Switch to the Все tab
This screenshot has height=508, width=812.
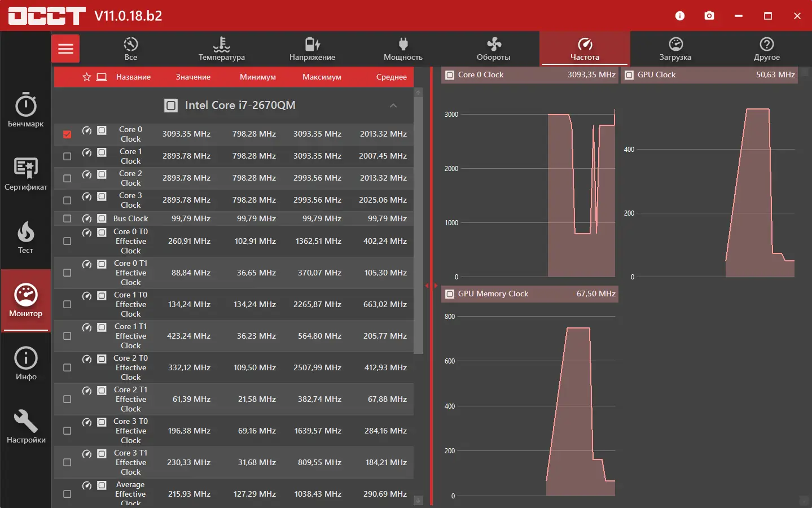tap(131, 49)
